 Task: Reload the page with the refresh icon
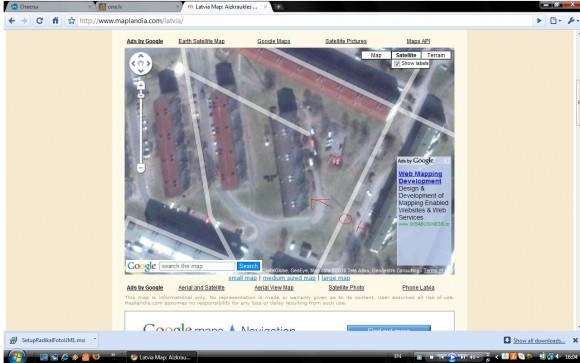40,21
